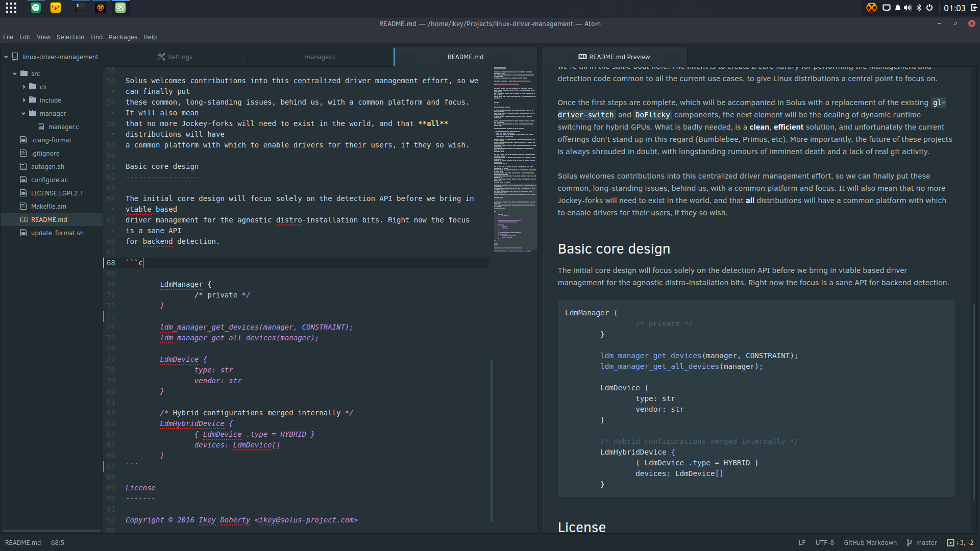This screenshot has width=980, height=551.
Task: Click the markdown icon on Preview tab
Action: coord(582,57)
